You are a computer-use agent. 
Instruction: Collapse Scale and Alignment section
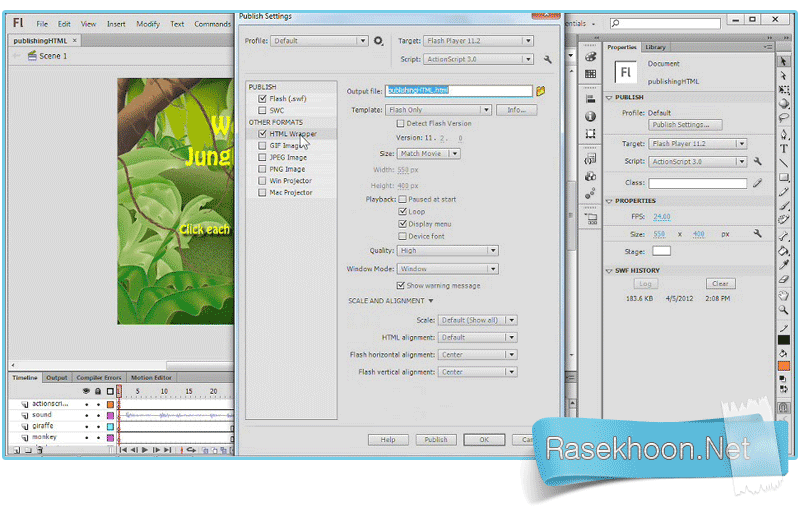click(x=431, y=301)
